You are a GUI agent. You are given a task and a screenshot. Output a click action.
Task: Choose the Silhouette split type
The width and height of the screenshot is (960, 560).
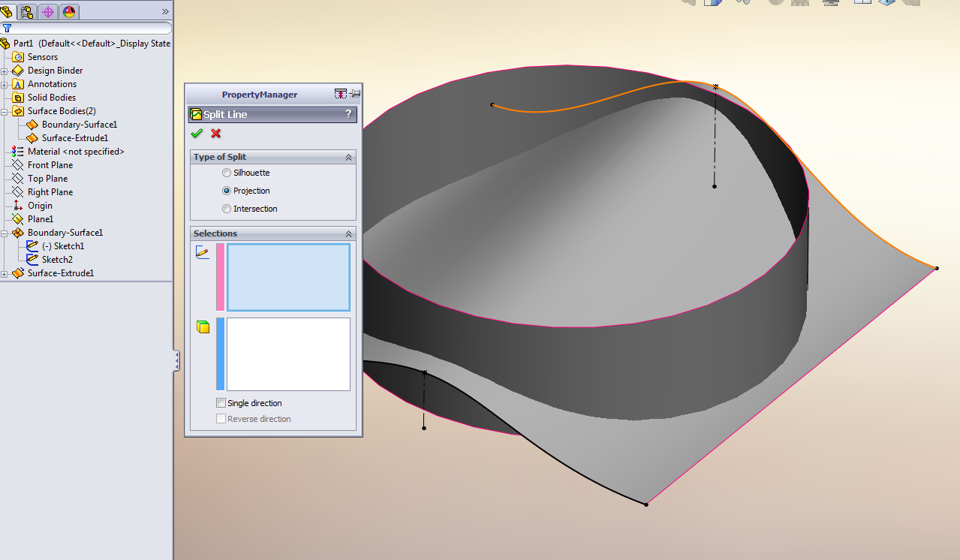click(x=227, y=173)
